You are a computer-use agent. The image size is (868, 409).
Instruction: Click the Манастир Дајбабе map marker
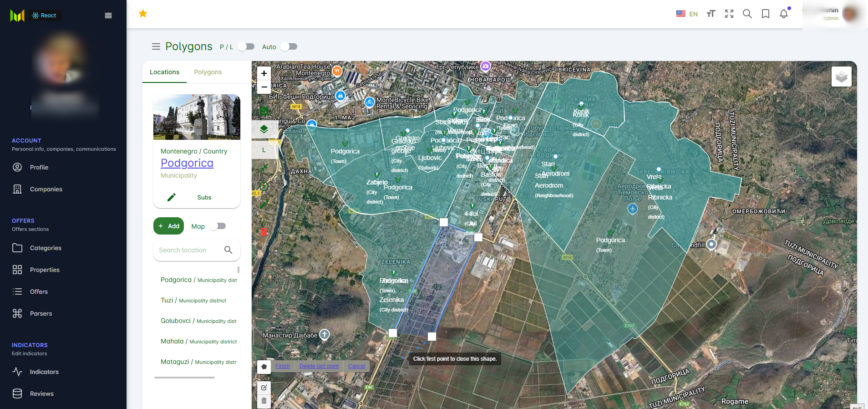(x=325, y=335)
